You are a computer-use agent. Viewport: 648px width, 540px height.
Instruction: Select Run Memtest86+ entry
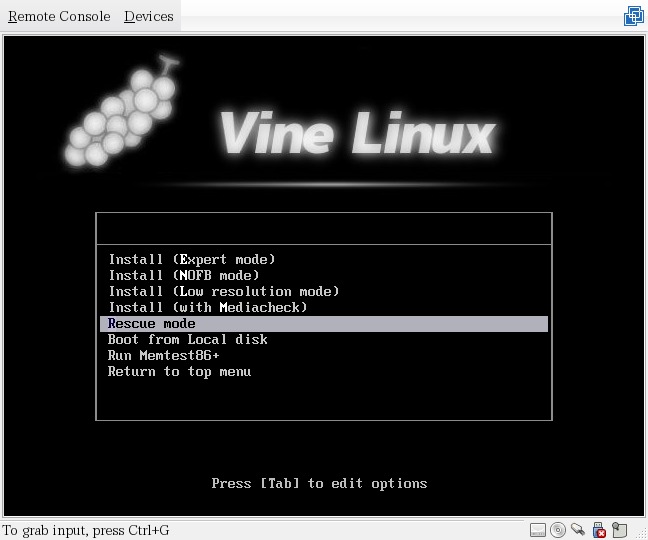click(x=324, y=356)
